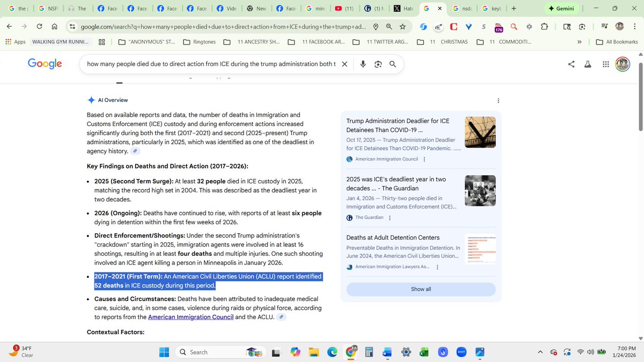The width and height of the screenshot is (644, 362).
Task: Open The Guardian source options menu
Action: pyautogui.click(x=390, y=217)
